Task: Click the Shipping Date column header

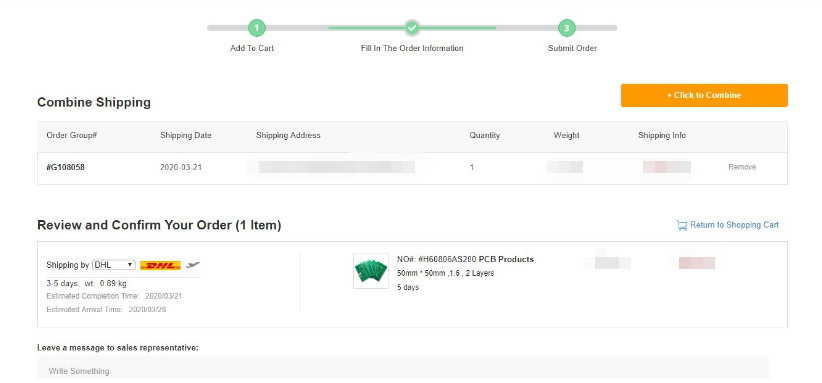Action: point(186,135)
